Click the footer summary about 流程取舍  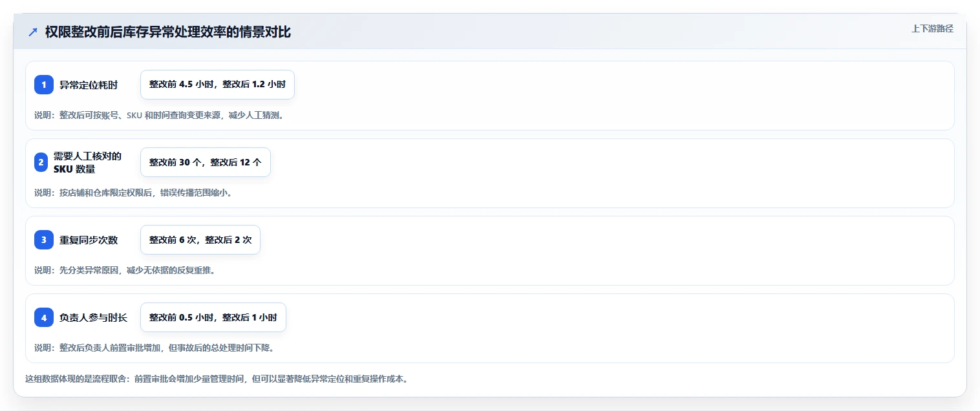point(216,379)
